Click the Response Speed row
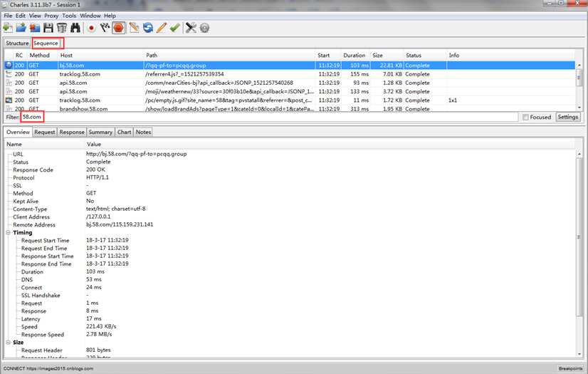588x374 pixels. click(x=290, y=334)
